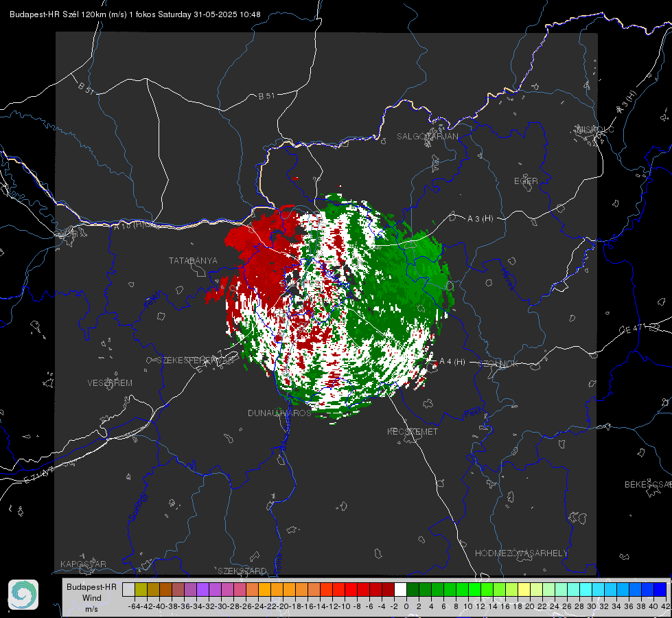The height and width of the screenshot is (618, 672).
Task: Pick the dark blue swatch between 40 and 42
Action: (x=660, y=590)
